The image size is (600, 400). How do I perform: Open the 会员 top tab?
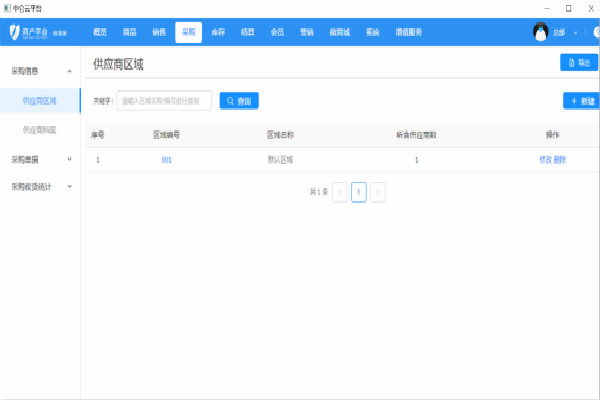click(277, 32)
